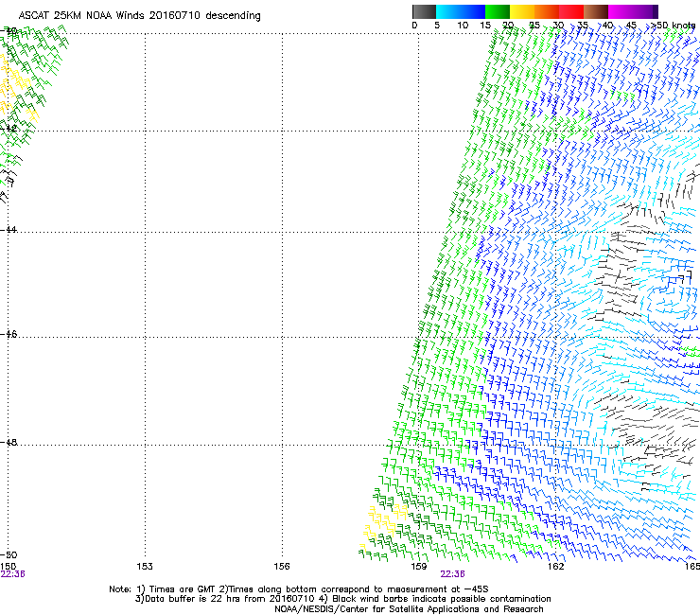This screenshot has width=700, height=615.
Task: Click purple 22:36 time beneath longitude 150
Action: 12,574
